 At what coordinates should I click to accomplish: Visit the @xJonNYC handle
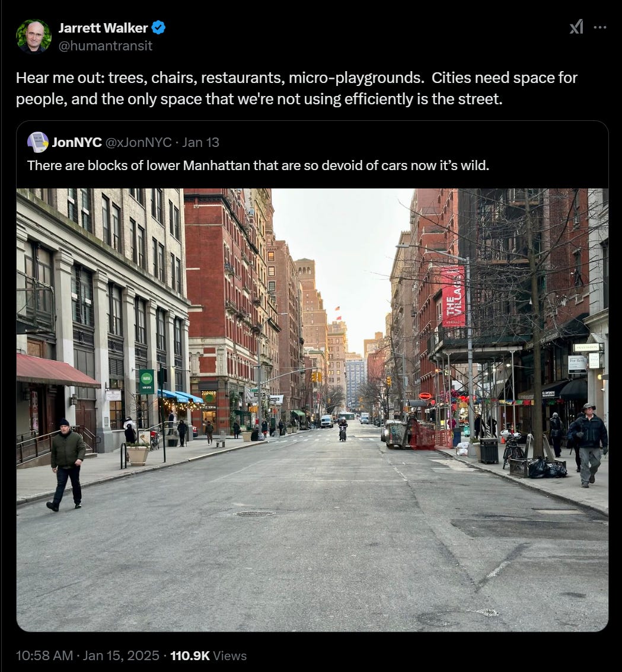138,142
